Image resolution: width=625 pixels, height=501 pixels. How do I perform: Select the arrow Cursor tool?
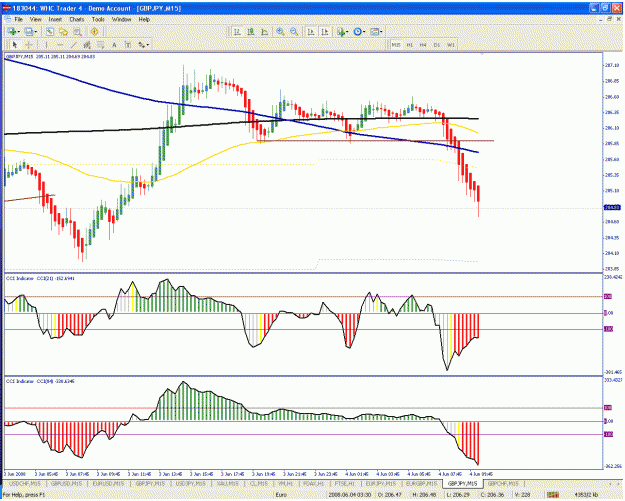pyautogui.click(x=15, y=45)
